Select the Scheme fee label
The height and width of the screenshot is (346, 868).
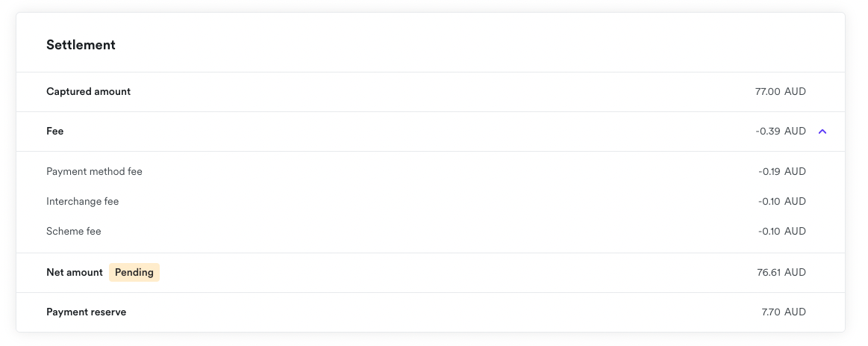pos(73,232)
